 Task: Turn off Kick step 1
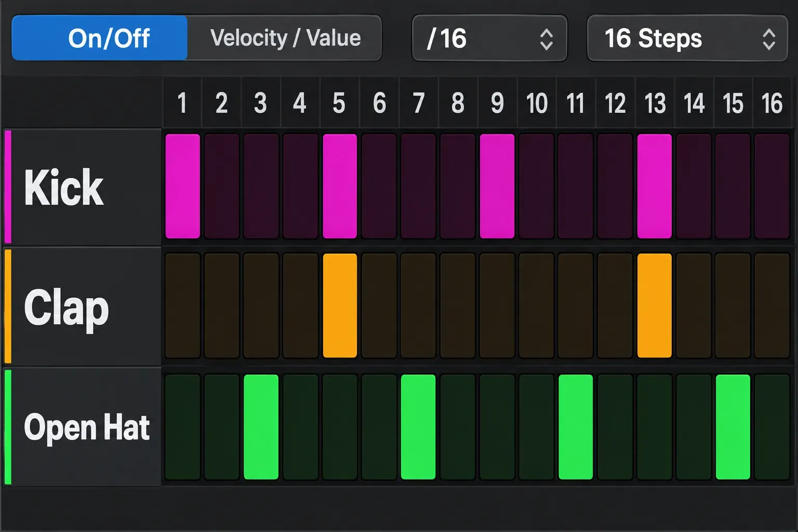[183, 187]
